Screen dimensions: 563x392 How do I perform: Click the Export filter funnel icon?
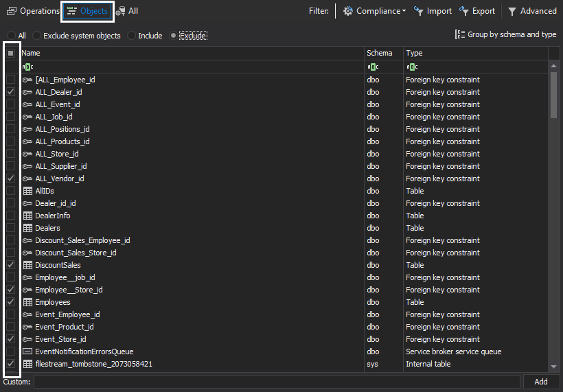coord(464,11)
